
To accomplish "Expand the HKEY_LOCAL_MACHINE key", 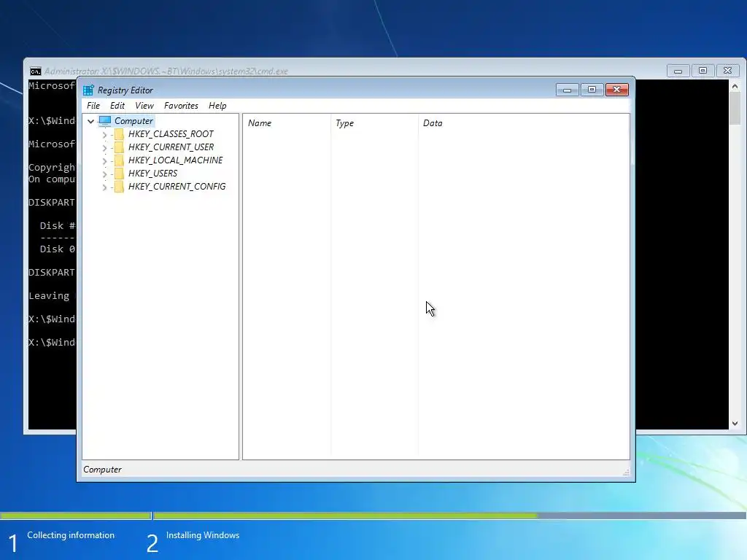I will pyautogui.click(x=104, y=161).
